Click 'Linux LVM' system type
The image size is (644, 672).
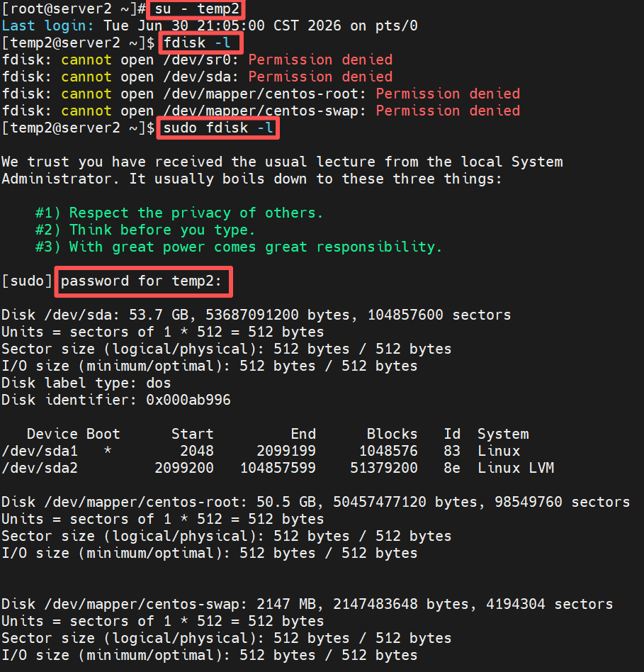pos(516,468)
